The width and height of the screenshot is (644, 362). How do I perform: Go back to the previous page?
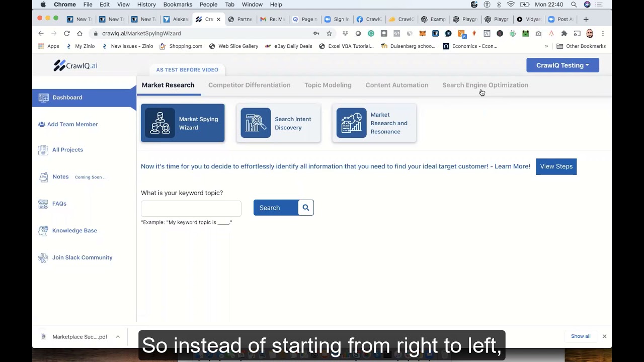click(41, 33)
